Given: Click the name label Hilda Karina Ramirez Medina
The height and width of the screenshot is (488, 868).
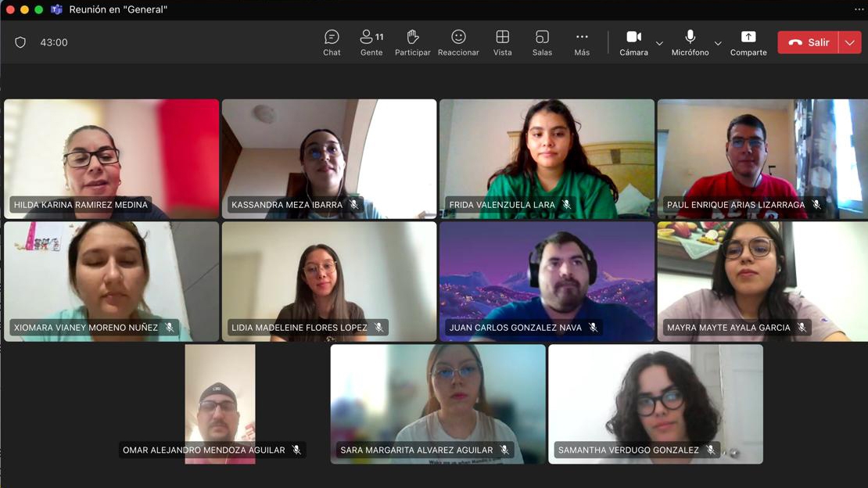Looking at the screenshot, I should click(x=81, y=204).
